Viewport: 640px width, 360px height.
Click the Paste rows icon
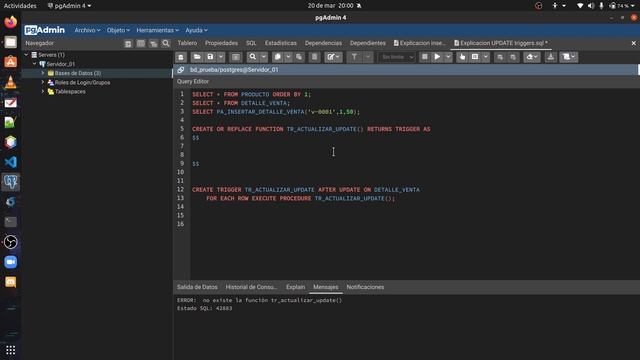pyautogui.click(x=299, y=57)
